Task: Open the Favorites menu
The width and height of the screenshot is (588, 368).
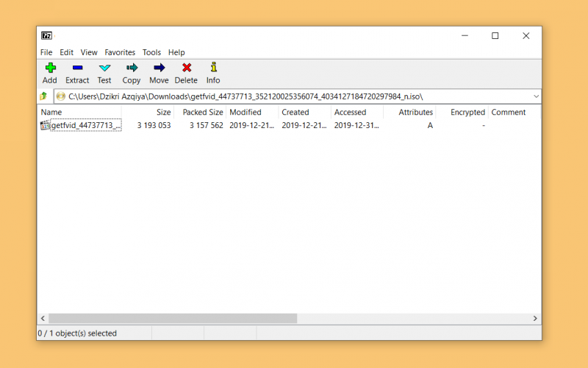Action: (x=120, y=52)
